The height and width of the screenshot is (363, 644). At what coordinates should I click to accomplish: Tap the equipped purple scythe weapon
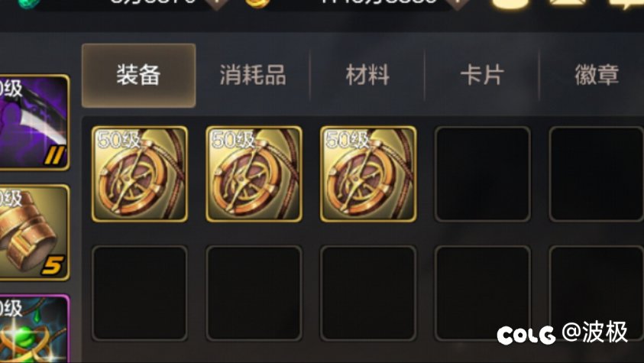(33, 122)
